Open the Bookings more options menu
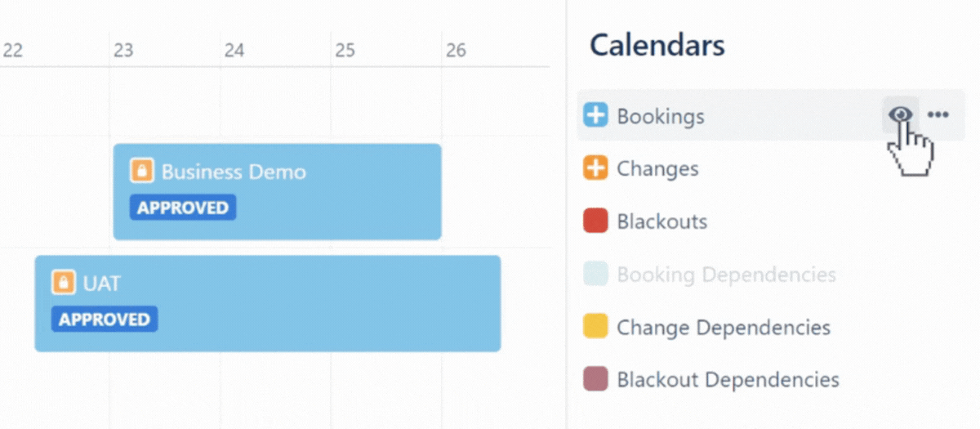 point(938,115)
